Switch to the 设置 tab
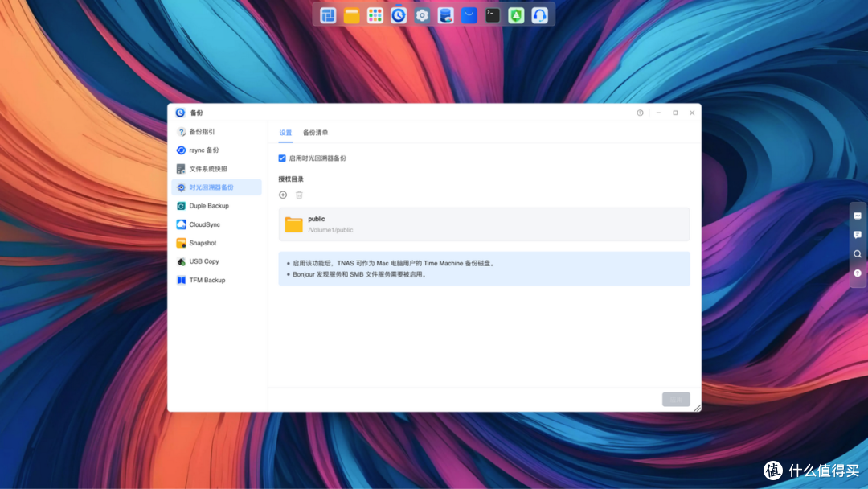 click(285, 133)
